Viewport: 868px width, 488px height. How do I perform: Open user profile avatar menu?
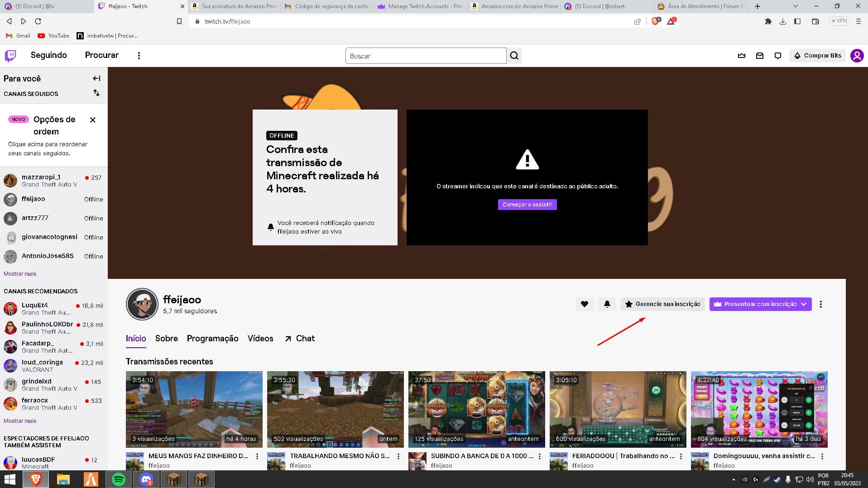tap(857, 56)
